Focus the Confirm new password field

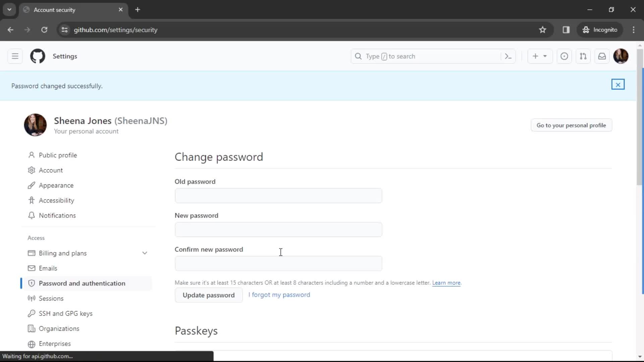click(x=278, y=263)
